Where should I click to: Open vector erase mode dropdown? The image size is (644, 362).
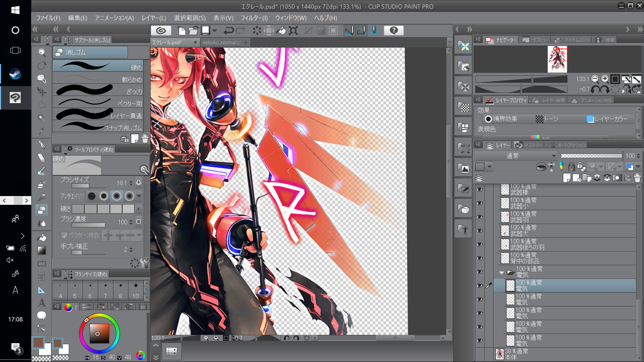tap(139, 235)
